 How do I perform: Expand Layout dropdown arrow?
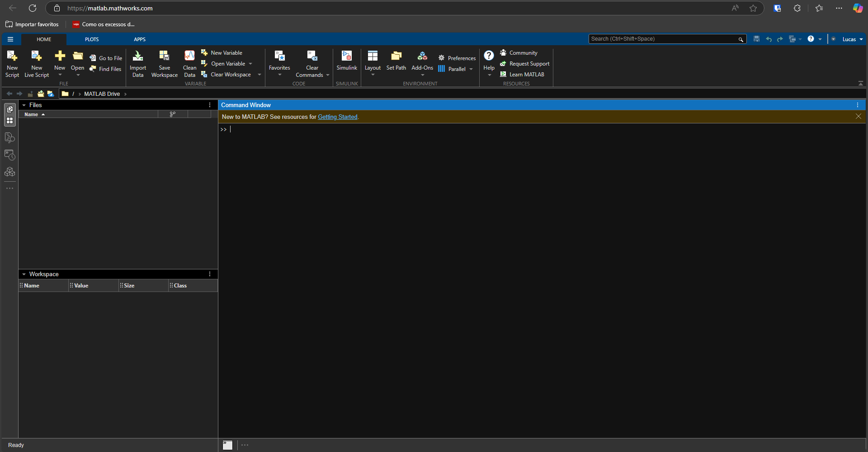coord(373,75)
